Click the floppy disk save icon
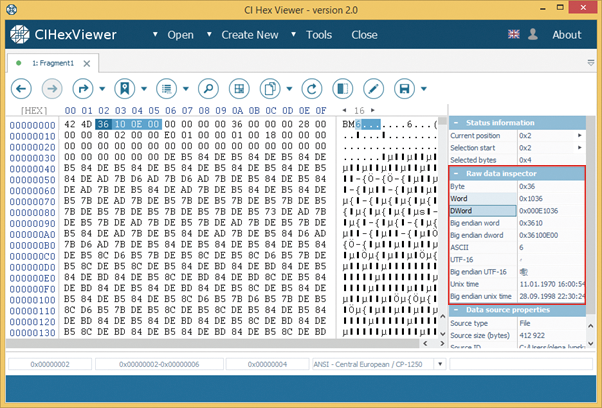The width and height of the screenshot is (602, 408). click(x=404, y=89)
